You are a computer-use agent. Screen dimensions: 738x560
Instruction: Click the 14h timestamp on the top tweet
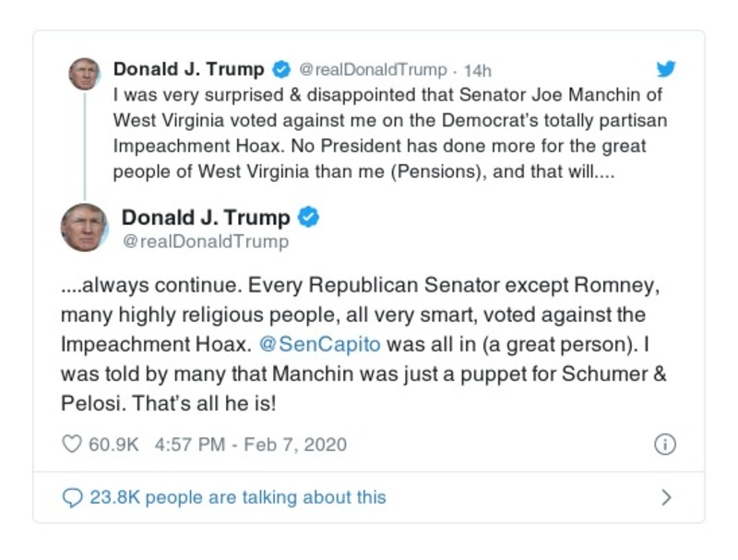(x=477, y=70)
